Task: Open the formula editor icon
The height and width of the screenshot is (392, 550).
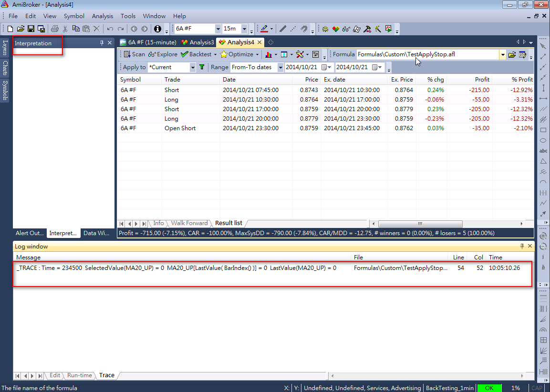Action: click(523, 54)
